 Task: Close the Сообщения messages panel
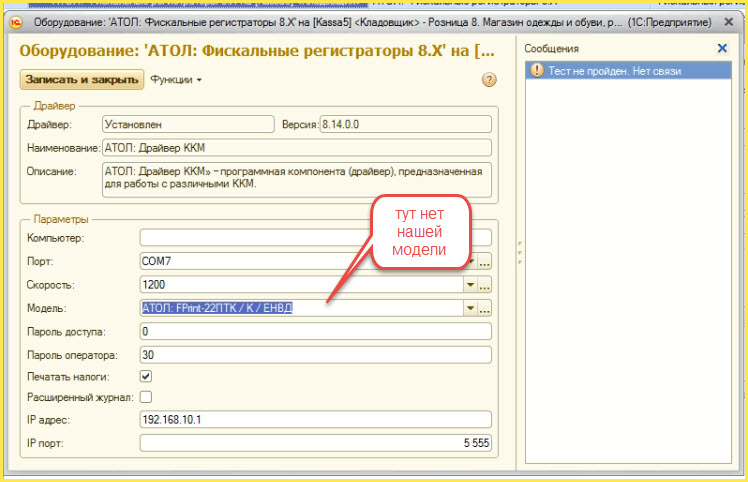[722, 48]
